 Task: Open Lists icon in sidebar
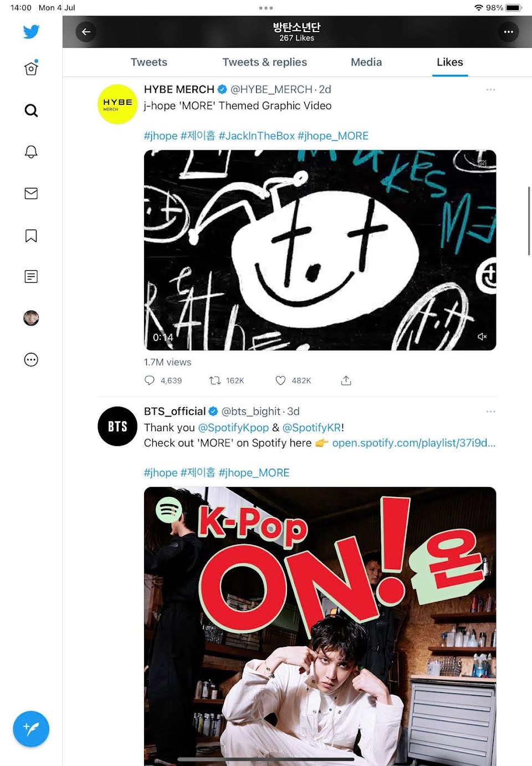pos(31,276)
